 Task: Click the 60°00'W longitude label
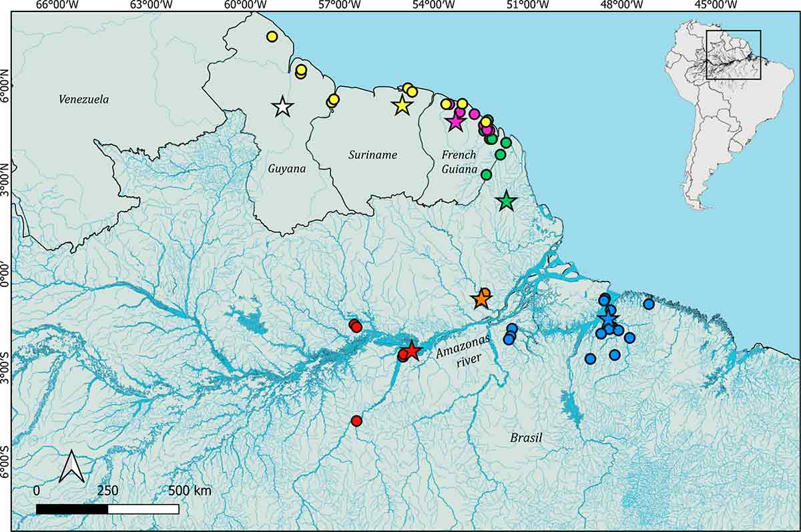click(x=247, y=6)
